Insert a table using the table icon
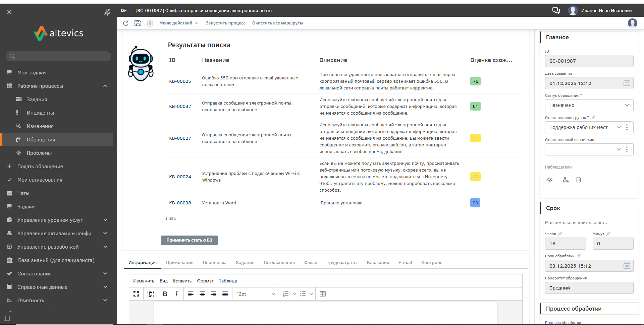The height and width of the screenshot is (325, 644). pos(323,294)
